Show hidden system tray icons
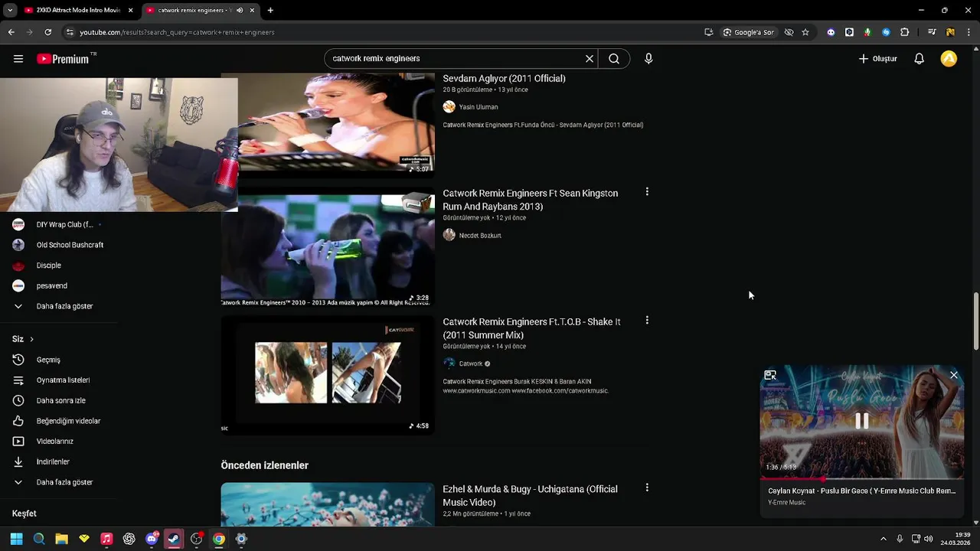This screenshot has height=551, width=980. pos(883,539)
